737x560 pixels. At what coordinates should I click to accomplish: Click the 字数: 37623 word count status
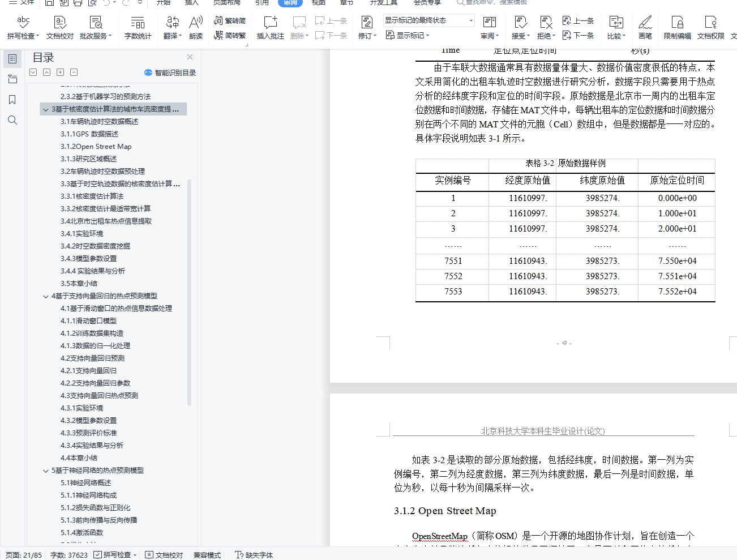click(x=68, y=555)
